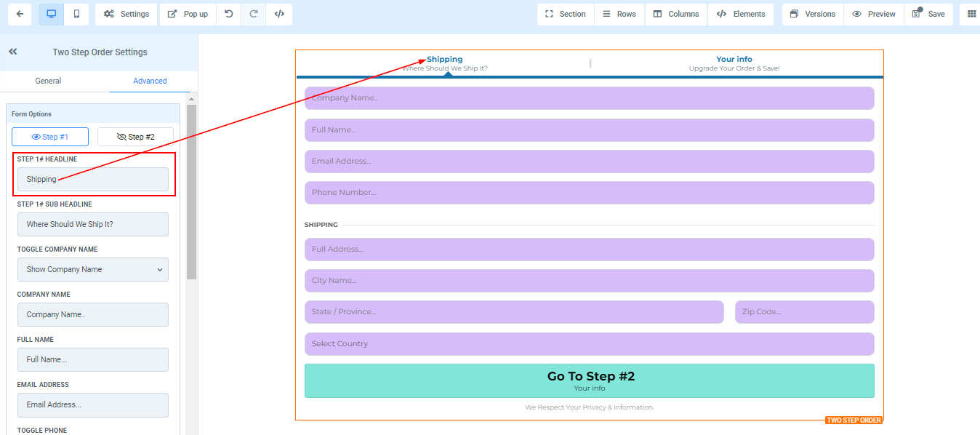The height and width of the screenshot is (435, 980).
Task: Toggle Step #2 visibility
Action: click(135, 137)
